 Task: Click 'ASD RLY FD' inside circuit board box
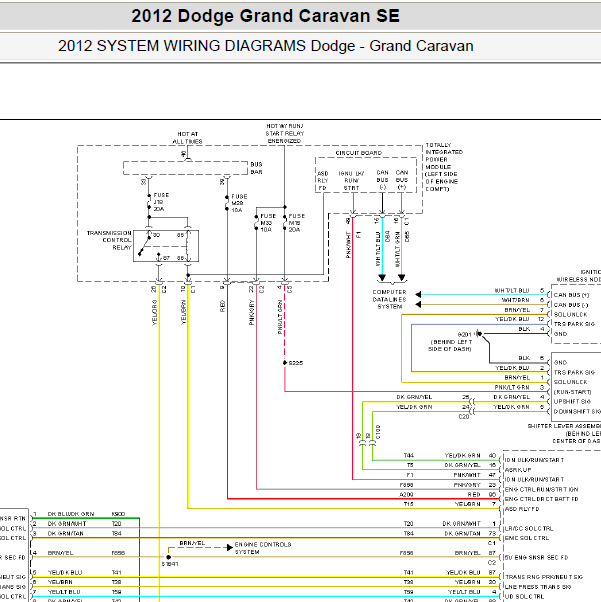(x=323, y=180)
